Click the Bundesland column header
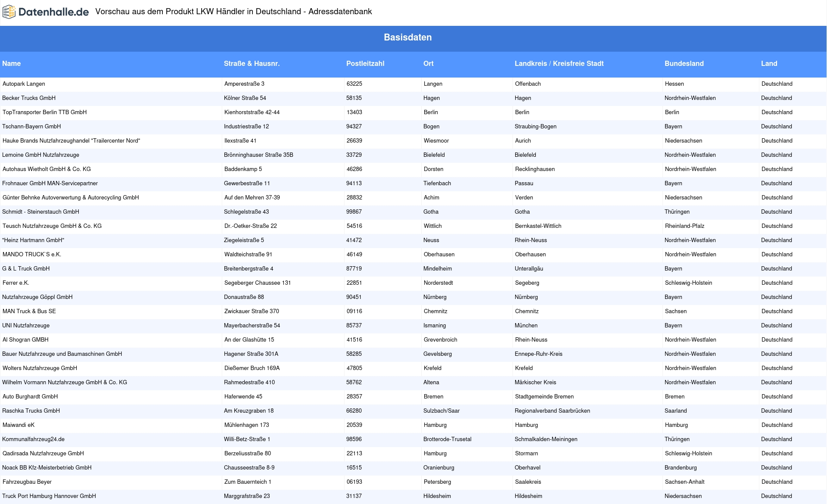 coord(684,63)
